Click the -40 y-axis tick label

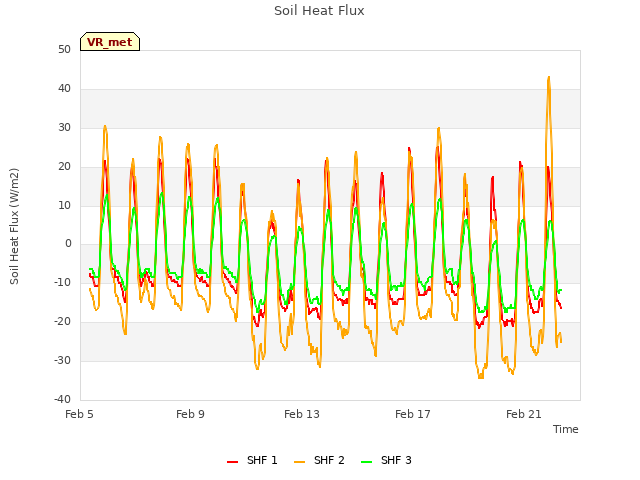pyautogui.click(x=62, y=399)
